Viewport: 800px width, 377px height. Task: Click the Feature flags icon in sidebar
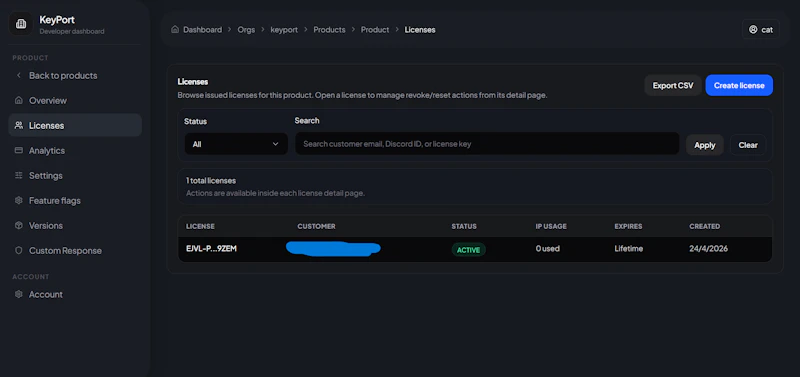tap(19, 200)
